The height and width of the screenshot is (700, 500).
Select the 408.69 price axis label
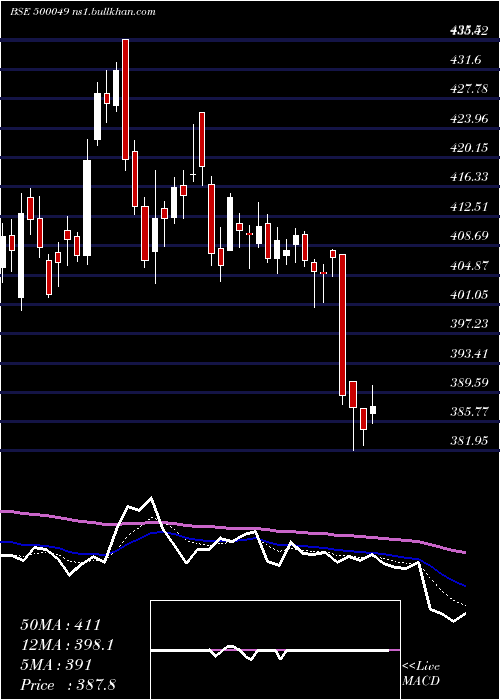[x=469, y=236]
